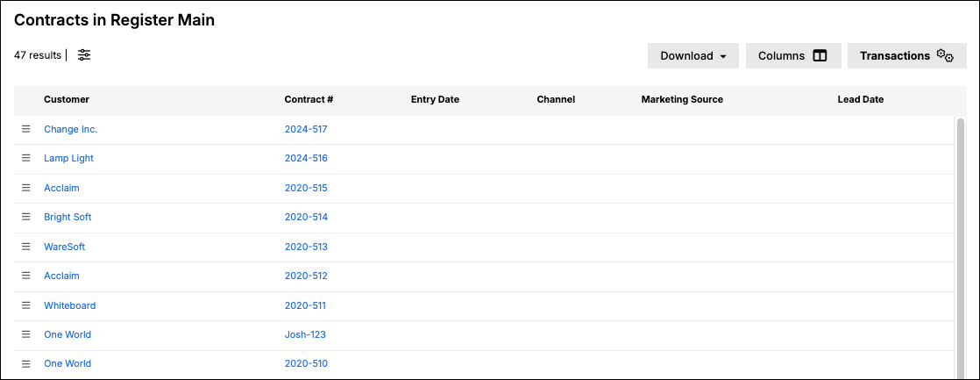The image size is (980, 380).
Task: Open contract 2024-517
Action: tap(306, 129)
